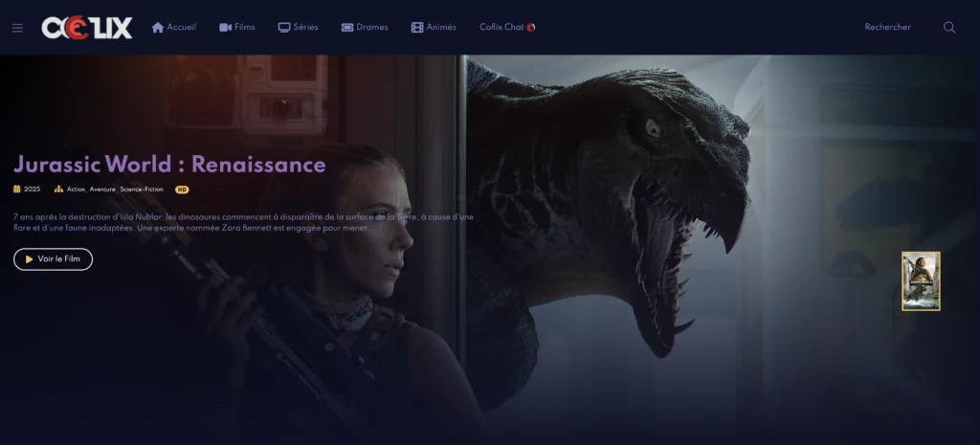
Task: Click the genre category icon beside Action
Action: pos(58,189)
